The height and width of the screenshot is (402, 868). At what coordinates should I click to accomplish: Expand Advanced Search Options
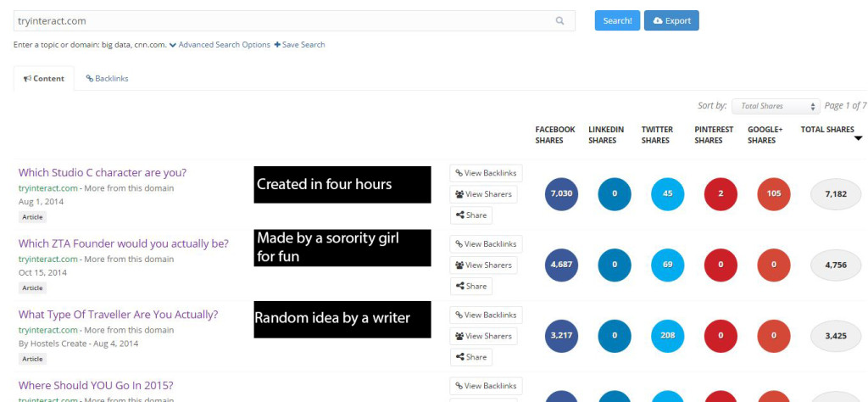pyautogui.click(x=220, y=45)
